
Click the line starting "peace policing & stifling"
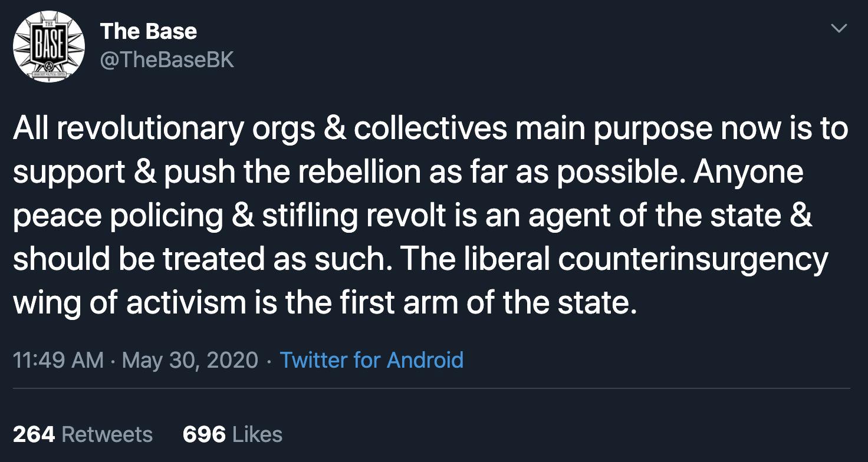pyautogui.click(x=413, y=216)
